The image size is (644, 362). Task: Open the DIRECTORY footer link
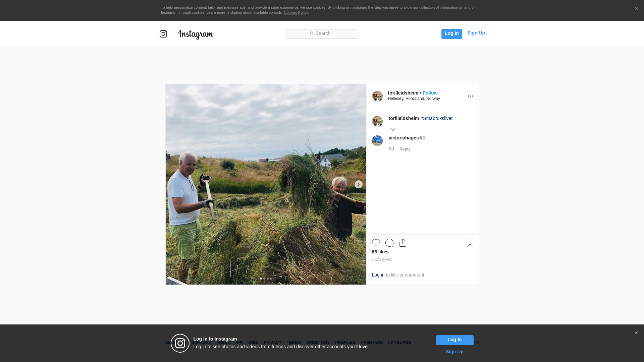[318, 343]
